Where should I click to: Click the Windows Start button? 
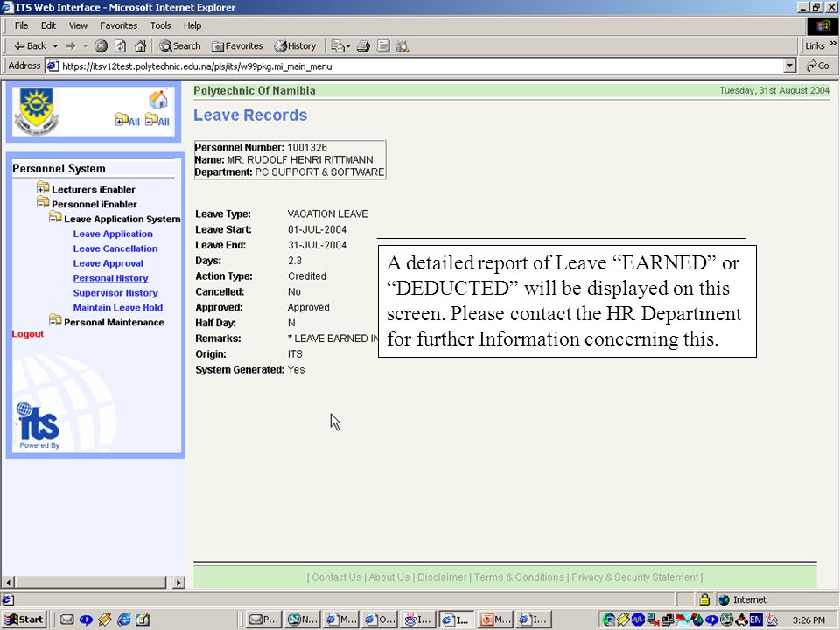pos(24,619)
